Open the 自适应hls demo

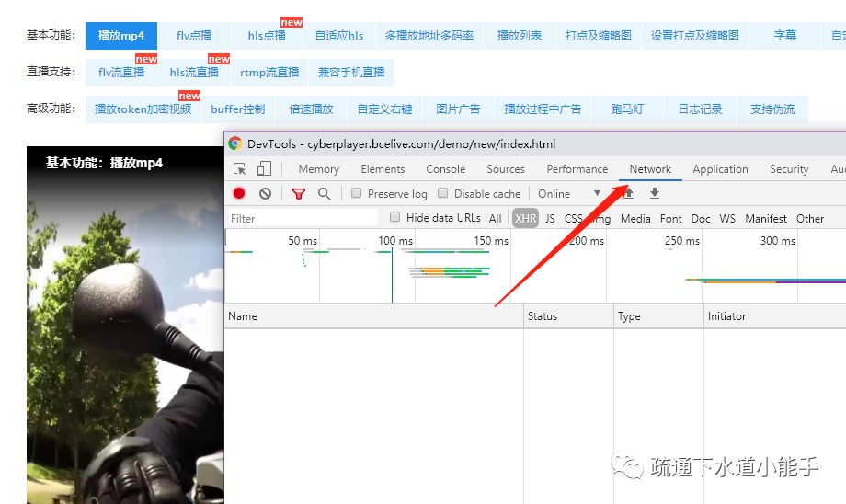click(x=338, y=36)
